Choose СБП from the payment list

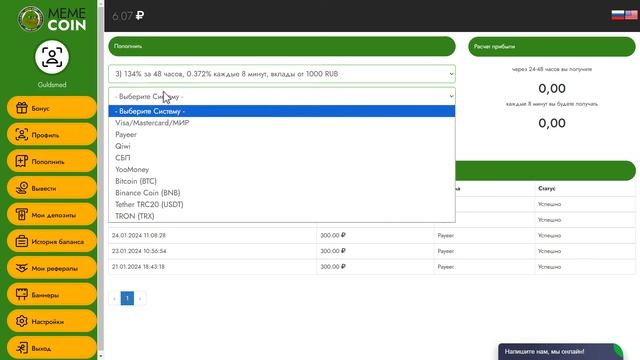pyautogui.click(x=282, y=158)
